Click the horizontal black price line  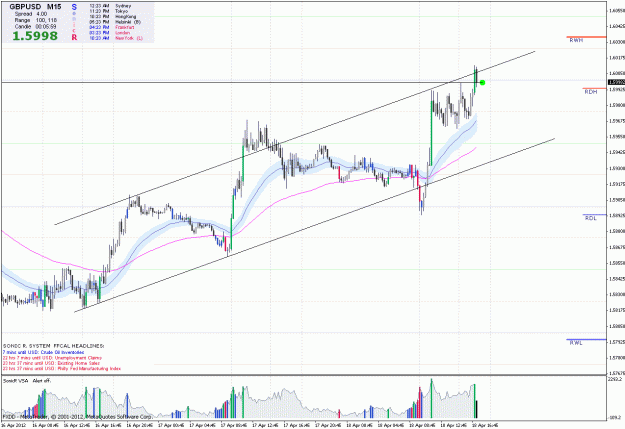239,82
